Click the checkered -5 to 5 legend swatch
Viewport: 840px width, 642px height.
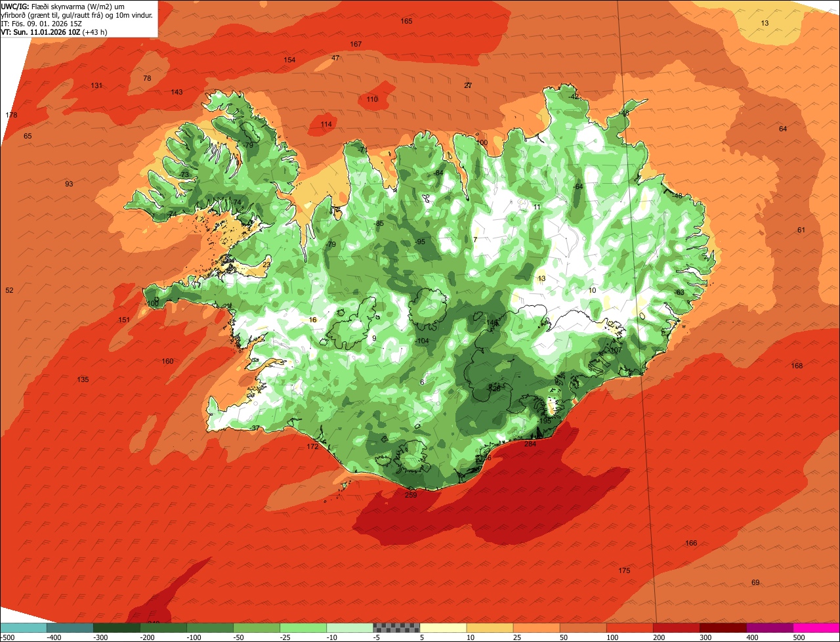click(396, 628)
